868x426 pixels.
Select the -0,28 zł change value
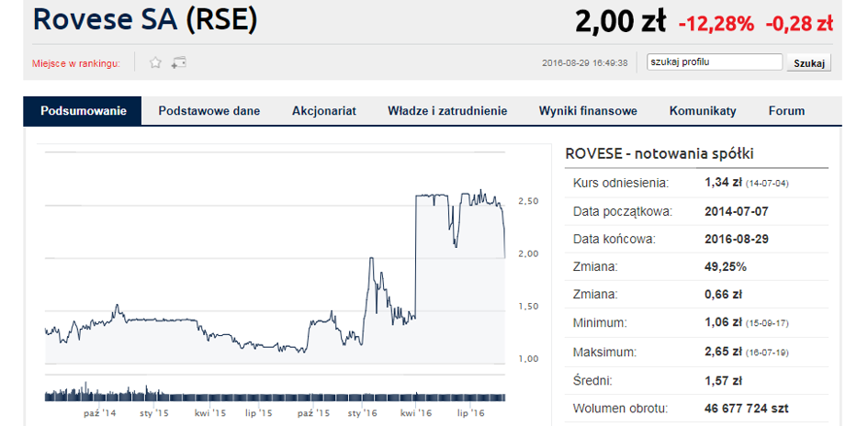[x=799, y=23]
